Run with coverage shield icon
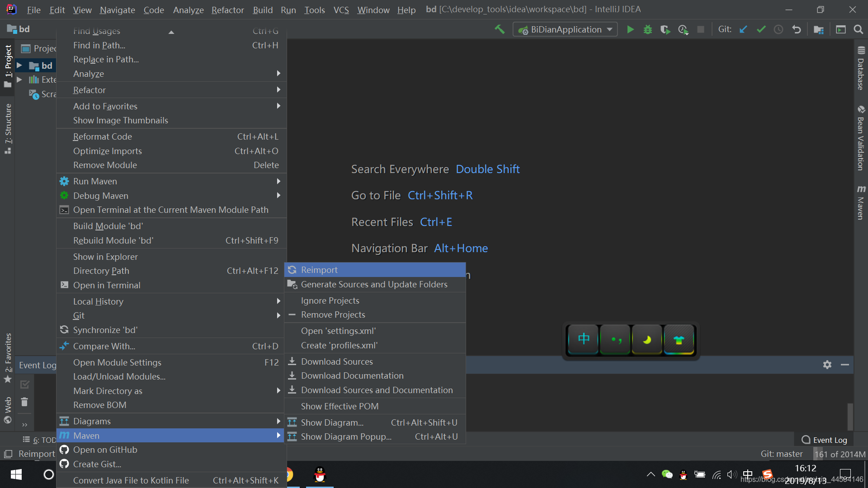The height and width of the screenshot is (488, 868). 665,29
